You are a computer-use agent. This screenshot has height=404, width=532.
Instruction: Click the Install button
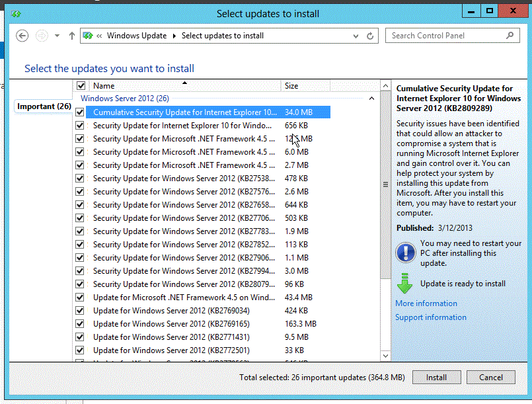pos(436,377)
